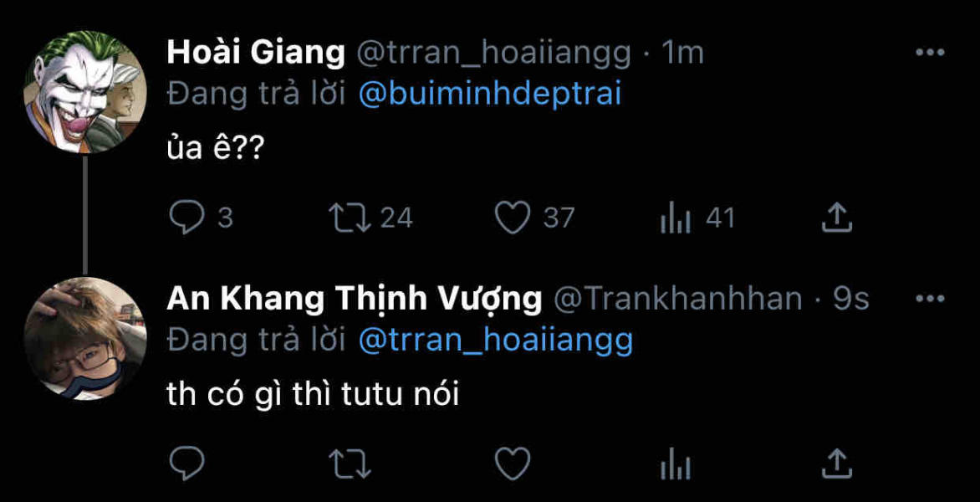View analytics for Hoài Giang's tweet
The width and height of the screenshot is (980, 502).
[x=676, y=219]
